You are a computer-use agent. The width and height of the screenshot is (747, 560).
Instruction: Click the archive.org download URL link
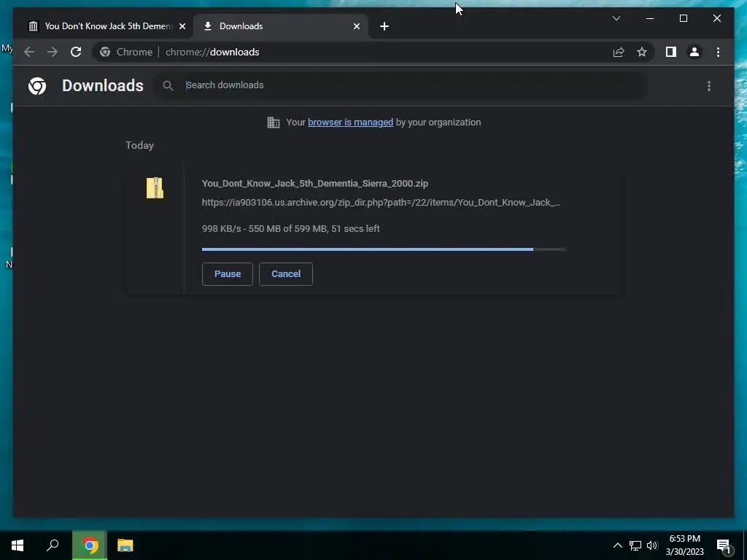381,203
